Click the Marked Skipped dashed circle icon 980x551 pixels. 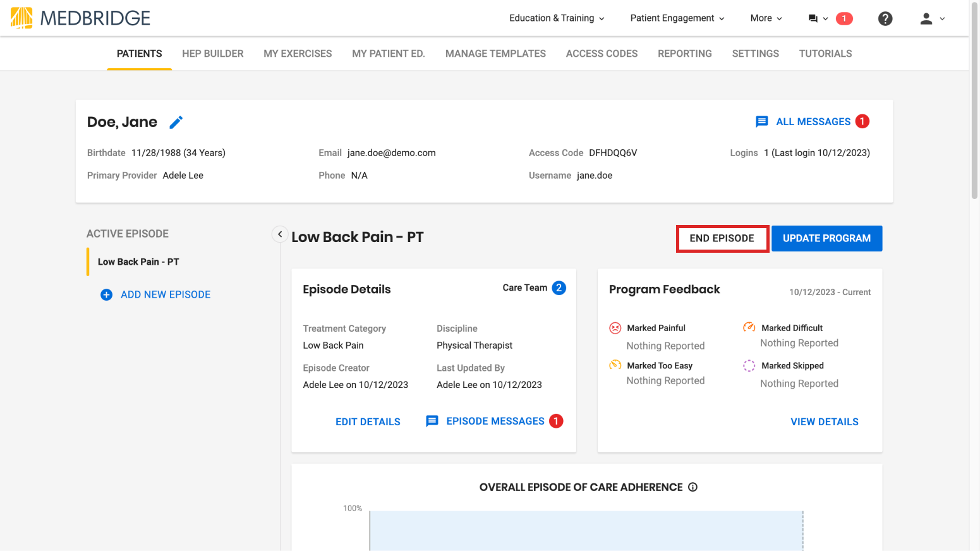(749, 365)
